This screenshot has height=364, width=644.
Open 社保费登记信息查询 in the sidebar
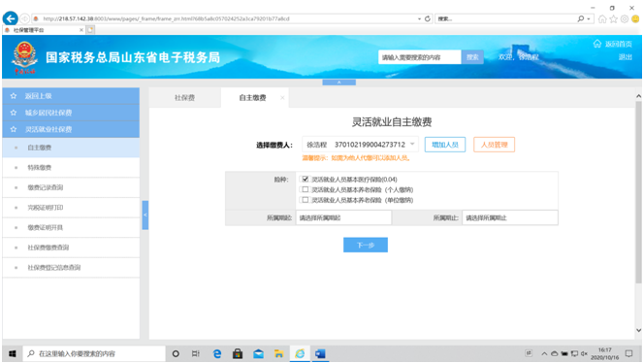tap(71, 268)
